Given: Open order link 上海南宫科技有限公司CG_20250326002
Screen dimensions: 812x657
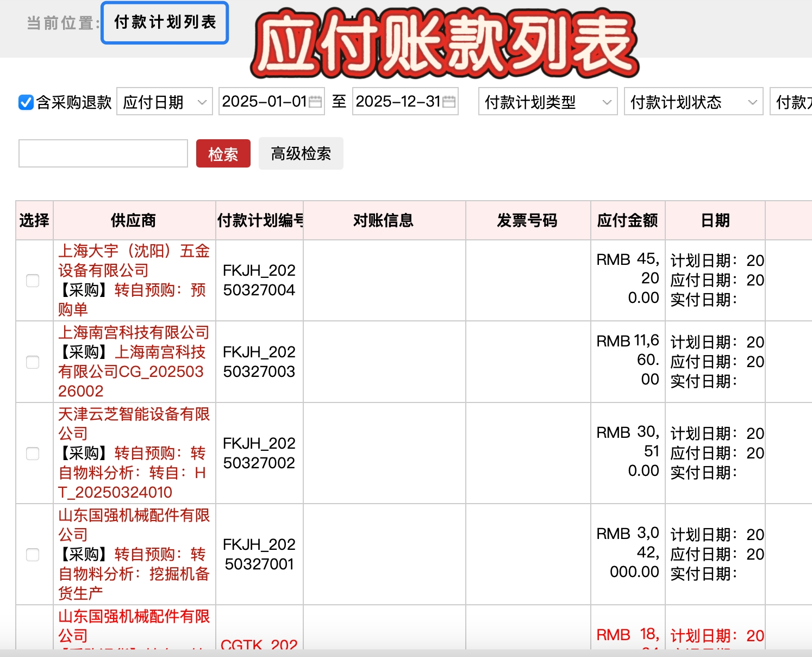Looking at the screenshot, I should click(x=132, y=371).
